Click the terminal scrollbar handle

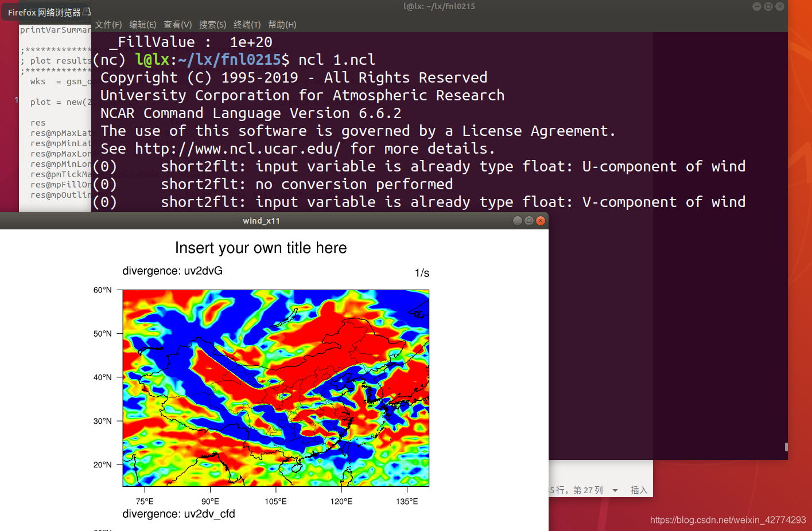pyautogui.click(x=786, y=447)
